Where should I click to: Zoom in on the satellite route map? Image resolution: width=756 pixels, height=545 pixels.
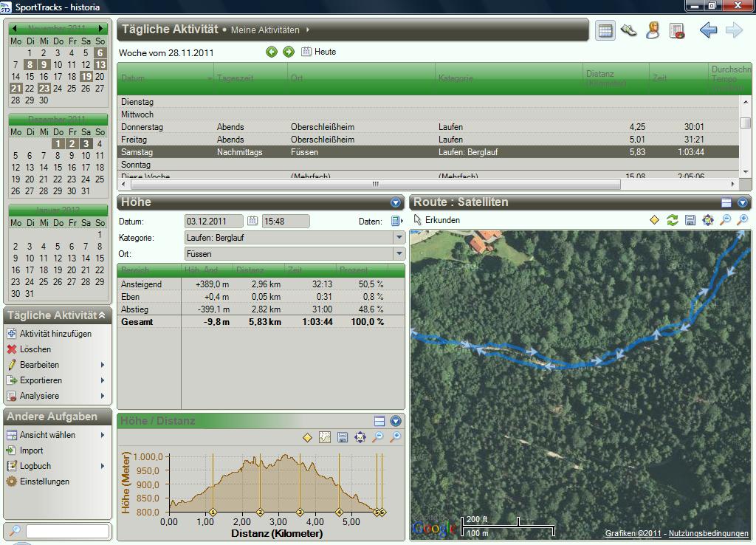coord(743,220)
